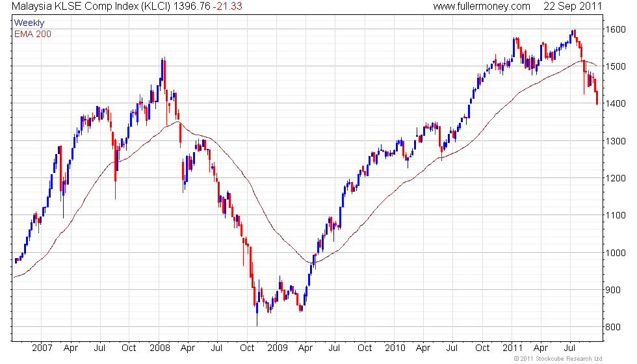
Task: Click the 'Oct' label between Jul and 2008
Action: point(129,348)
